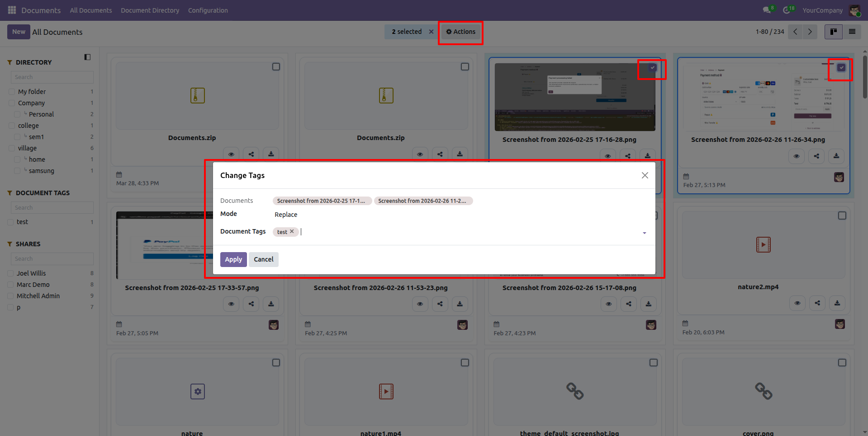Open the conversations messages icon
The width and height of the screenshot is (868, 436).
(766, 10)
